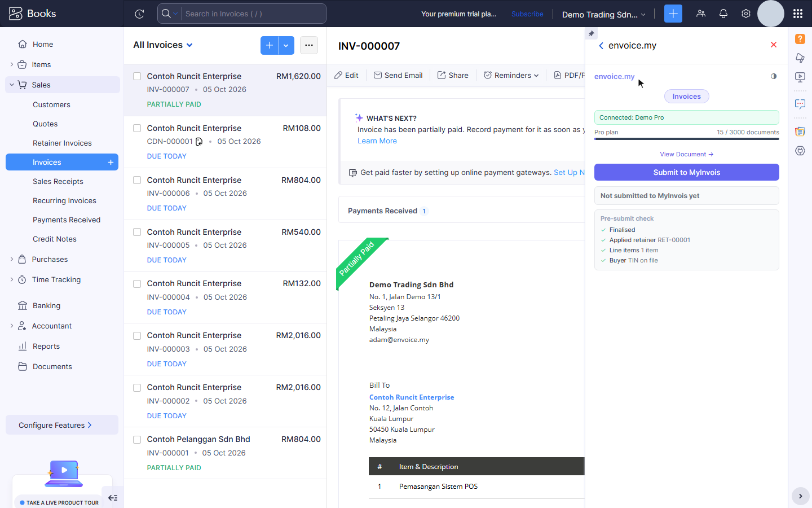Focus the Search in Invoices field
812x508 pixels.
253,14
